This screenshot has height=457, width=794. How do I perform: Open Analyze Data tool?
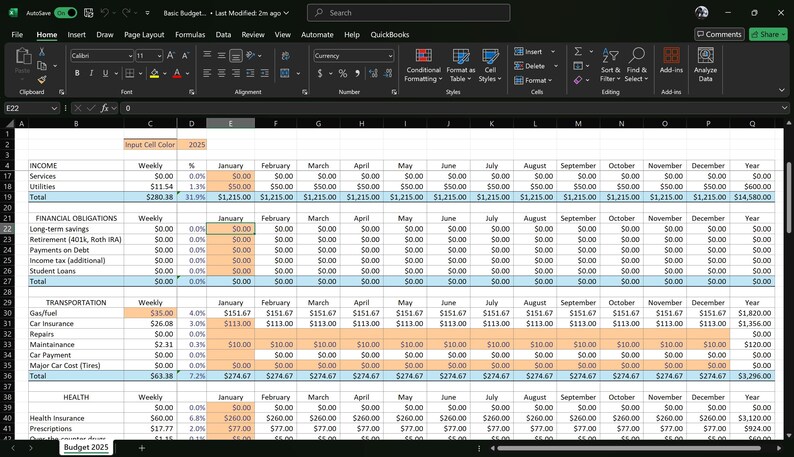705,64
